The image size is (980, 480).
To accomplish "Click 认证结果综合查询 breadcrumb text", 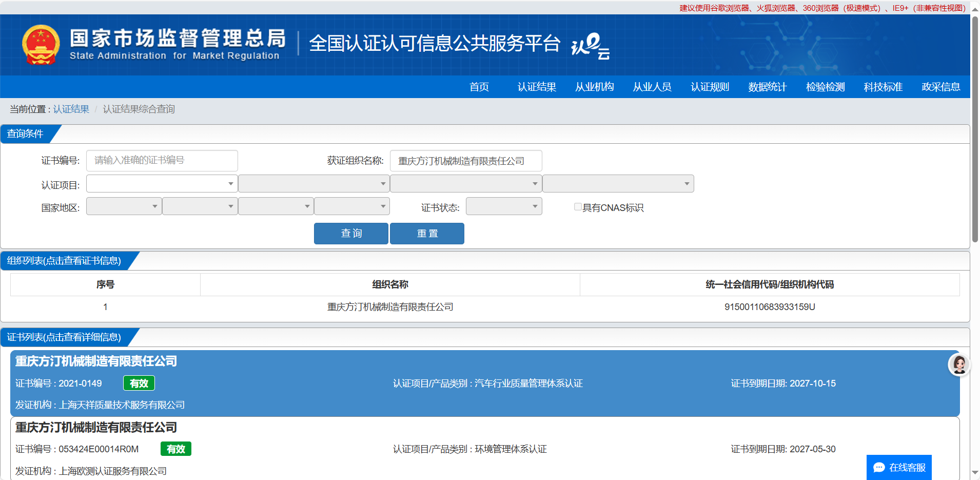I will pyautogui.click(x=139, y=109).
